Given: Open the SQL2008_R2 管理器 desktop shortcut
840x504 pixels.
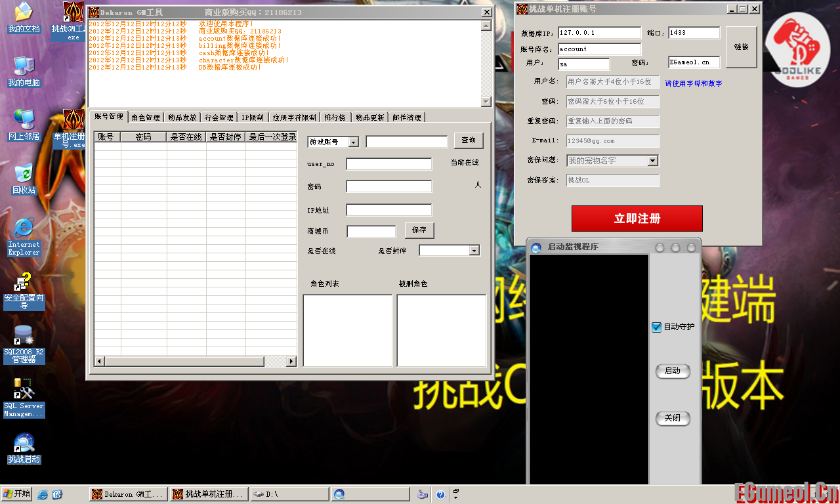Looking at the screenshot, I should (24, 336).
